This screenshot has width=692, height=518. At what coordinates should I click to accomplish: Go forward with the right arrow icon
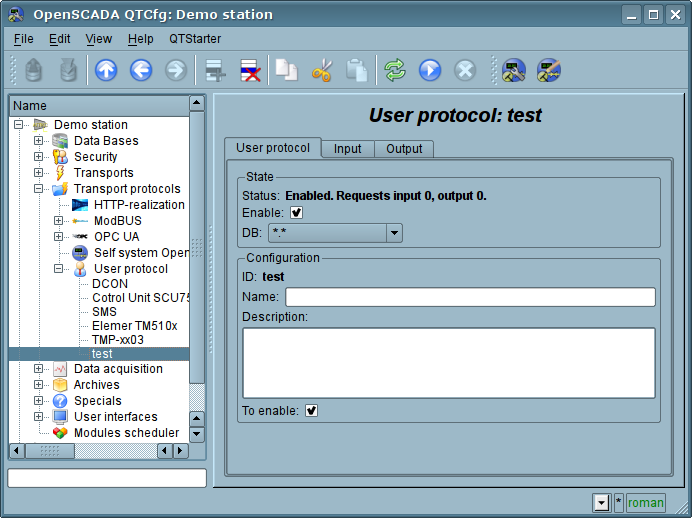[176, 70]
